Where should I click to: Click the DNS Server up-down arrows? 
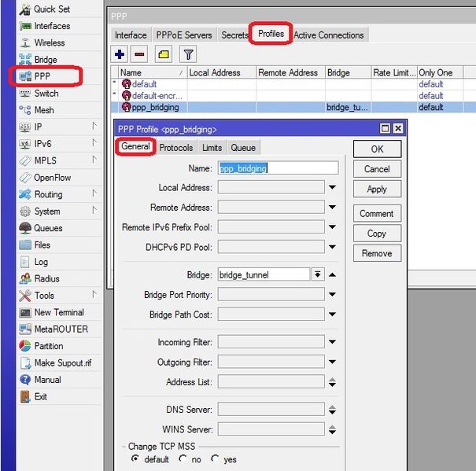click(332, 410)
